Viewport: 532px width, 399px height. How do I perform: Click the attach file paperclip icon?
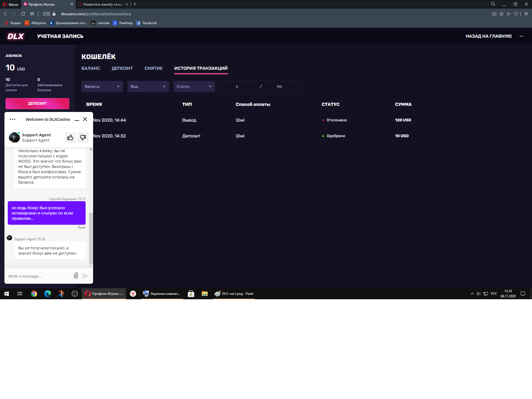(76, 276)
